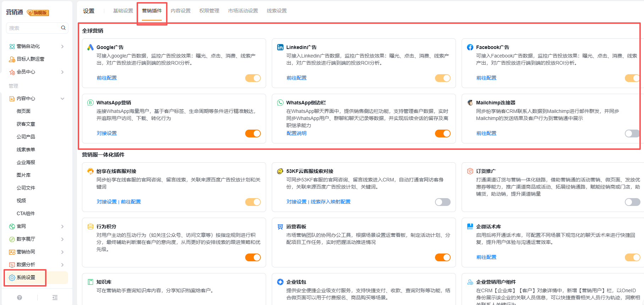Click the WhatsApp侧边栏 icon
This screenshot has width=644, height=305.
280,103
